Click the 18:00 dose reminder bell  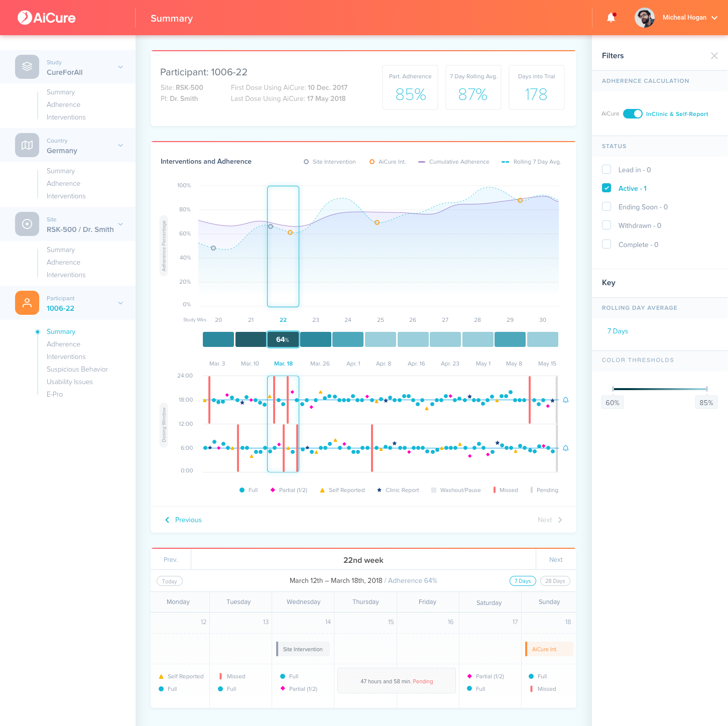(x=566, y=400)
